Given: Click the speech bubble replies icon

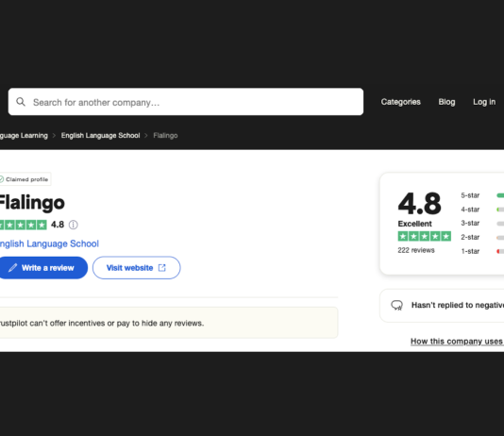Looking at the screenshot, I should [x=397, y=305].
